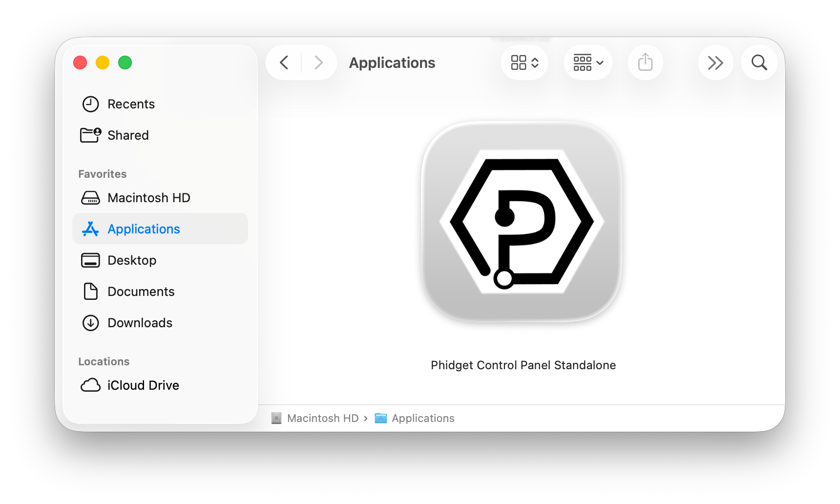Select Shared in the sidebar
The width and height of the screenshot is (840, 504).
coord(128,135)
